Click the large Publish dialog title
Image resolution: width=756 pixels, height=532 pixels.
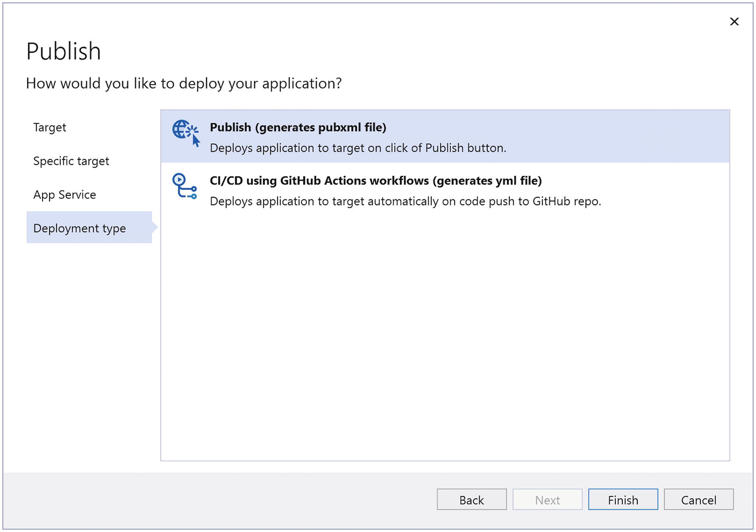pyautogui.click(x=64, y=51)
